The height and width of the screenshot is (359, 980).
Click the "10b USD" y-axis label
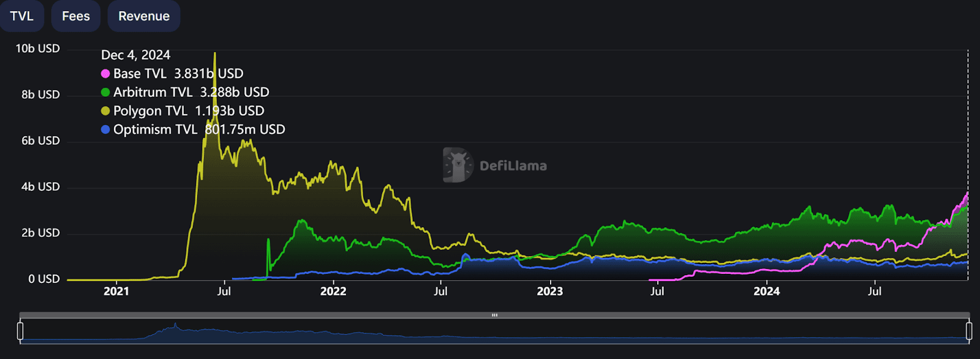[37, 48]
